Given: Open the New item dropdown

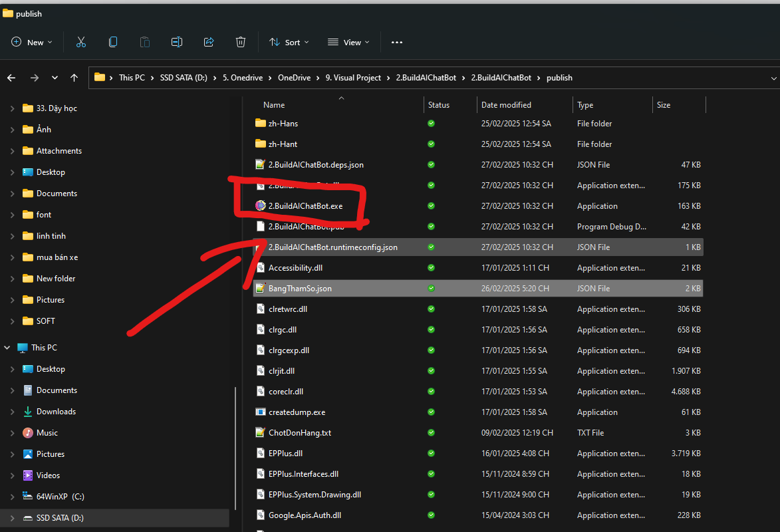Looking at the screenshot, I should (x=32, y=42).
